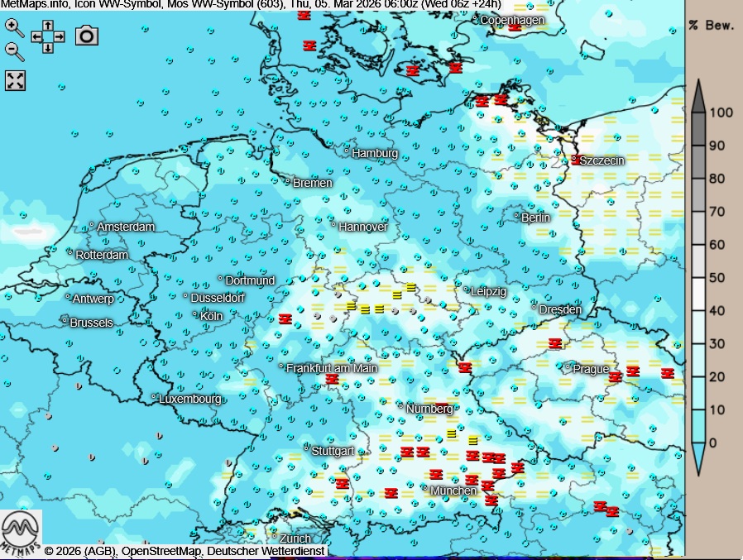Click the red fog symbol near Szczecin
Image resolution: width=743 pixels, height=560 pixels.
576,160
